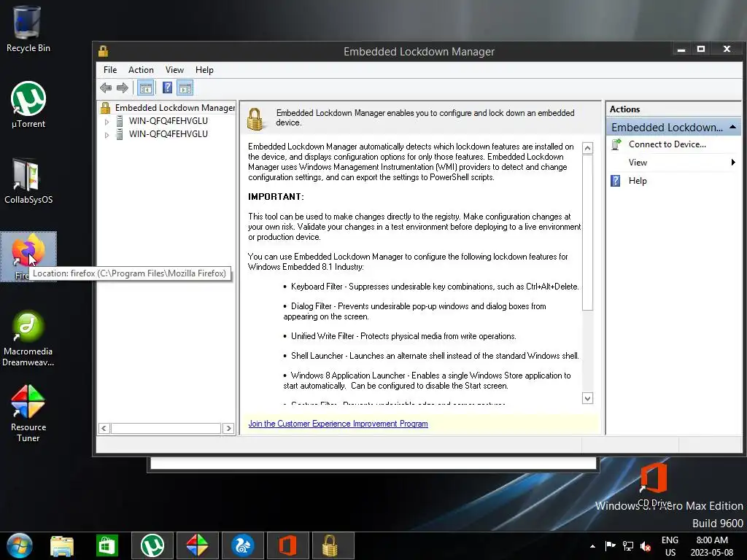Click the taskbar clock showing 8:00 AM
Screen dimensions: 747x560
pos(712,546)
